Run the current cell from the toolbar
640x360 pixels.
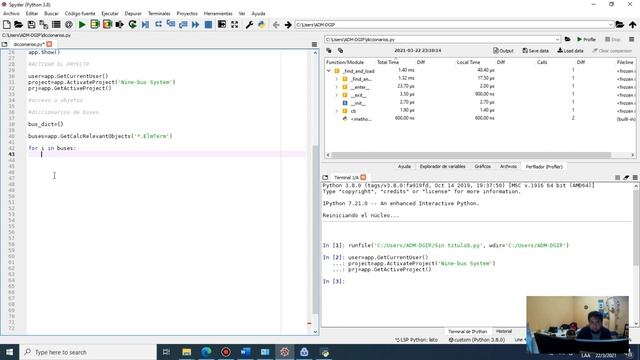coord(95,25)
